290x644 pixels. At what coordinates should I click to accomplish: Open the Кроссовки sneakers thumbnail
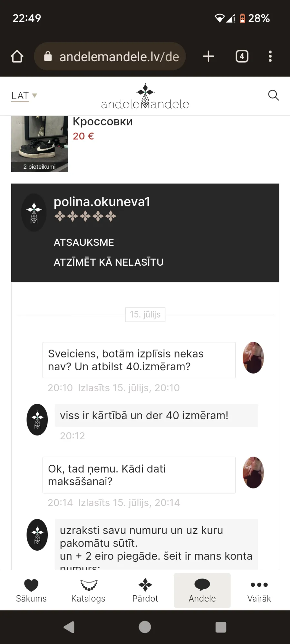click(39, 144)
